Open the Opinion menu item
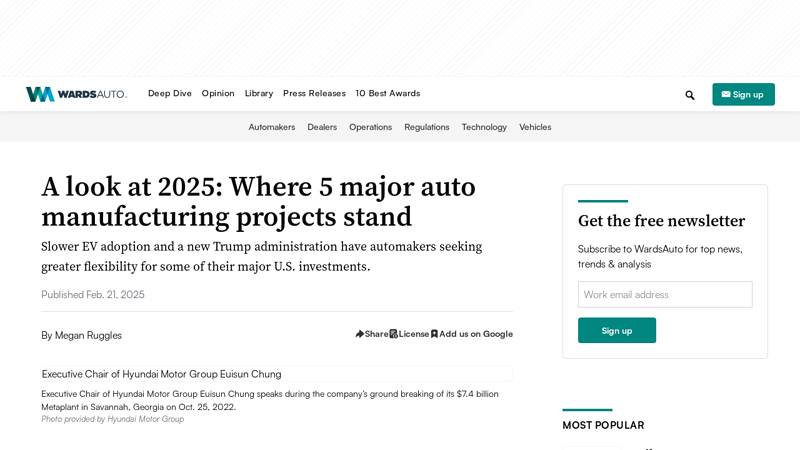Screen dimensions: 800x450 pyautogui.click(x=218, y=93)
